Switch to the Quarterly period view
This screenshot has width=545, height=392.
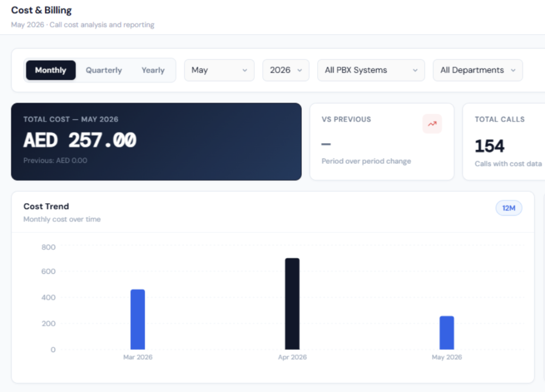click(104, 70)
